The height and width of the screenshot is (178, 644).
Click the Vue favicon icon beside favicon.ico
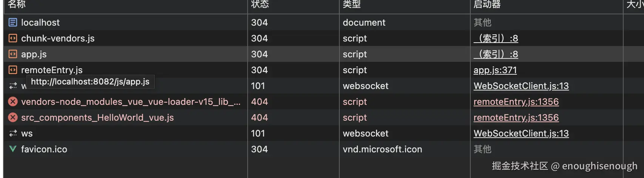coord(12,149)
